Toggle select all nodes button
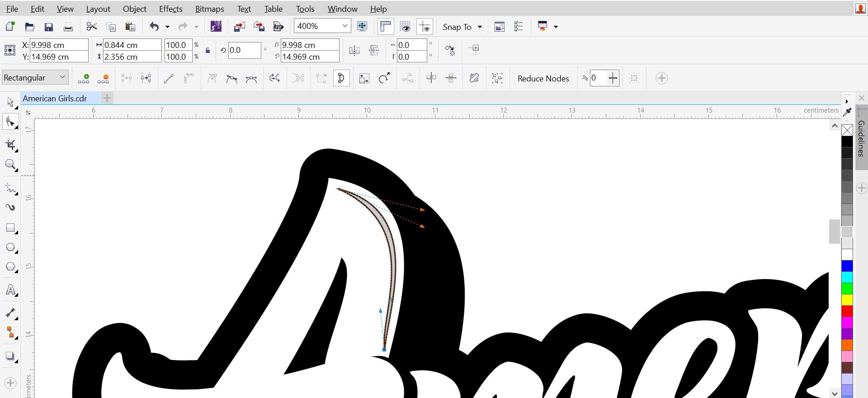Screen dimensions: 868x398 497,79
